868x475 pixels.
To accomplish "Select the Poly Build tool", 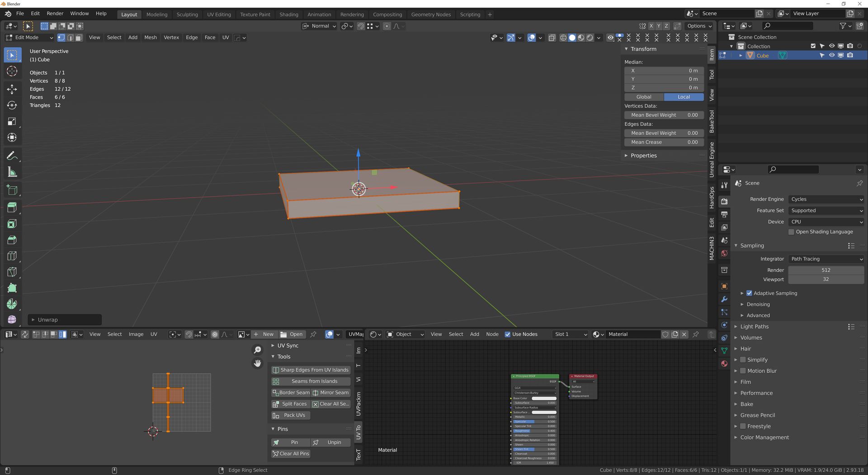I will click(x=12, y=288).
